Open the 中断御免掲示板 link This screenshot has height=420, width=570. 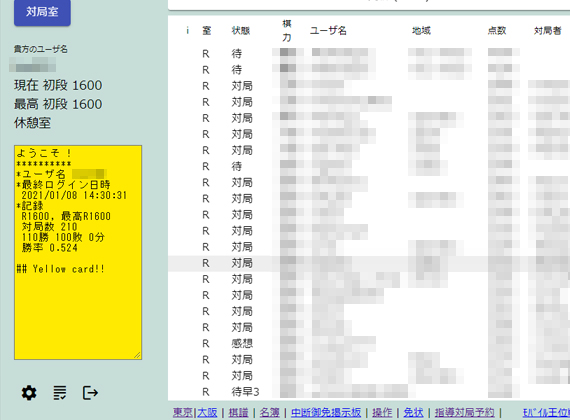coord(326,412)
